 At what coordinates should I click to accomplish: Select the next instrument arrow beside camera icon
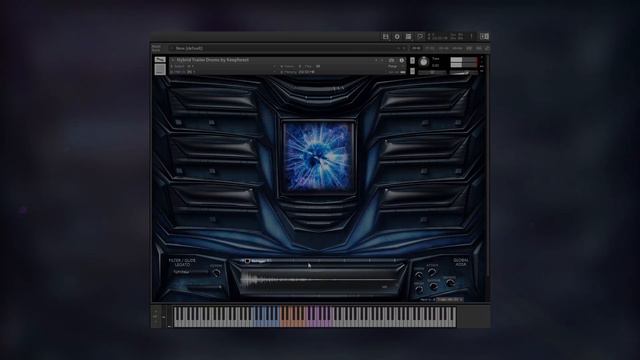pos(382,60)
